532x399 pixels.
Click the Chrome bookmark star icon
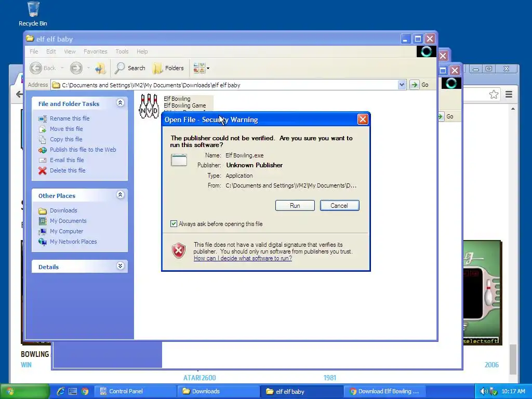coord(494,95)
